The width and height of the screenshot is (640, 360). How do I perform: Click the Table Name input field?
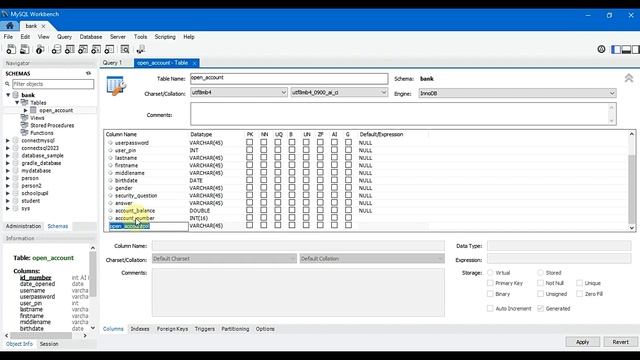tap(289, 78)
